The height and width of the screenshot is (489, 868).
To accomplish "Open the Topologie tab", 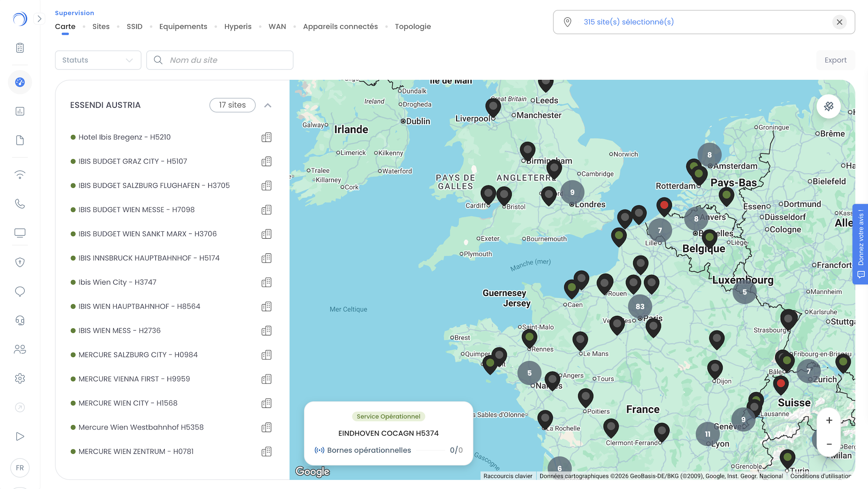I will 413,26.
